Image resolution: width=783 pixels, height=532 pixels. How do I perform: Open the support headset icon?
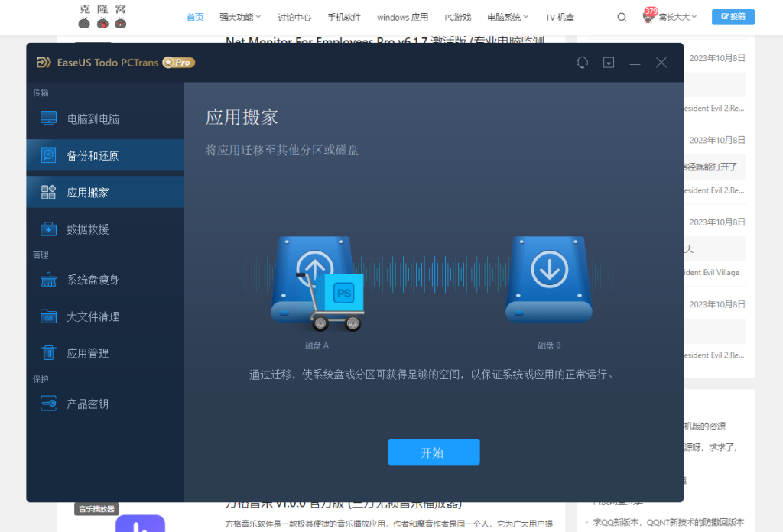point(582,63)
